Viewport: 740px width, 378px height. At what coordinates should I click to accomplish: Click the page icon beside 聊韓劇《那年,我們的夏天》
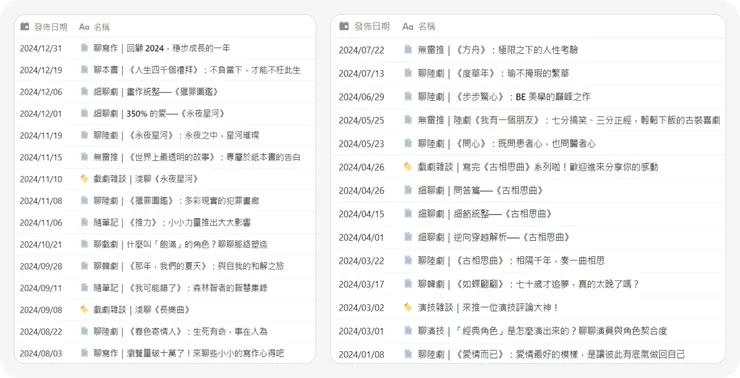tap(84, 266)
